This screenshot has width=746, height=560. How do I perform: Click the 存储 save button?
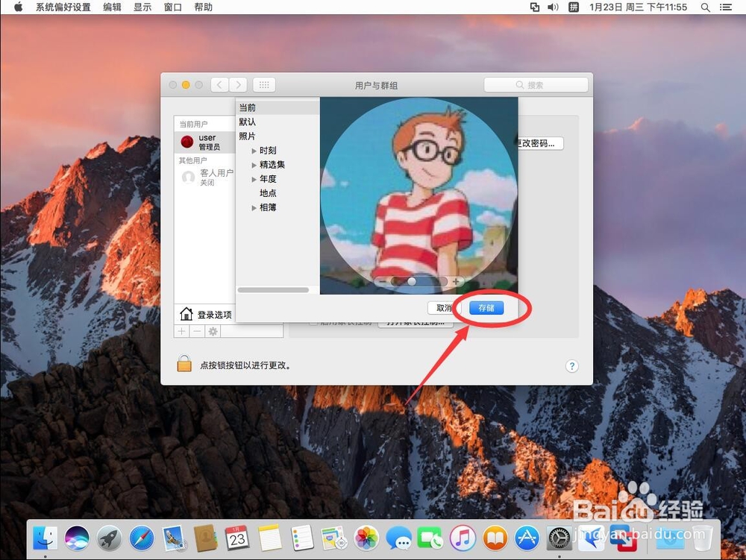click(486, 308)
